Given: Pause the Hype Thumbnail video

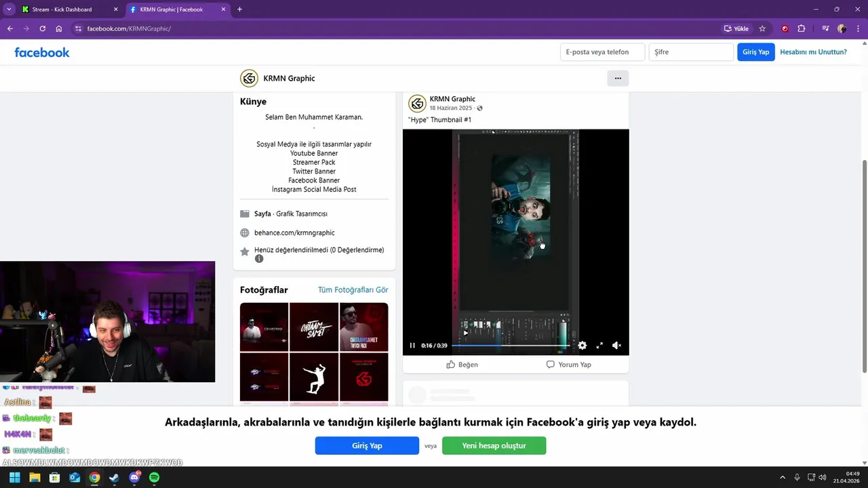Looking at the screenshot, I should point(412,346).
